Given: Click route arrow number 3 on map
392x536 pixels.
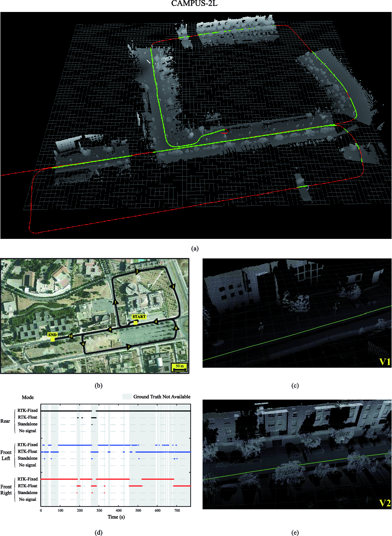Looking at the screenshot, I should click(173, 287).
